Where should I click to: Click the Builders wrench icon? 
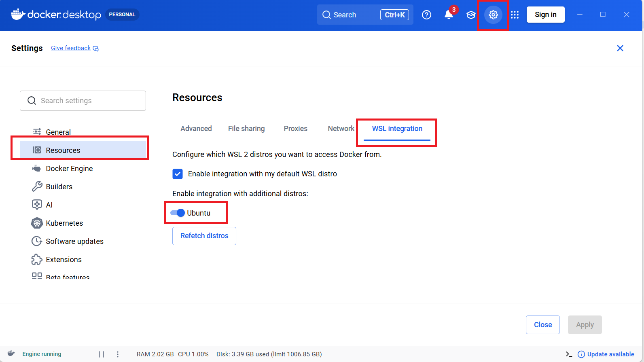coord(37,186)
